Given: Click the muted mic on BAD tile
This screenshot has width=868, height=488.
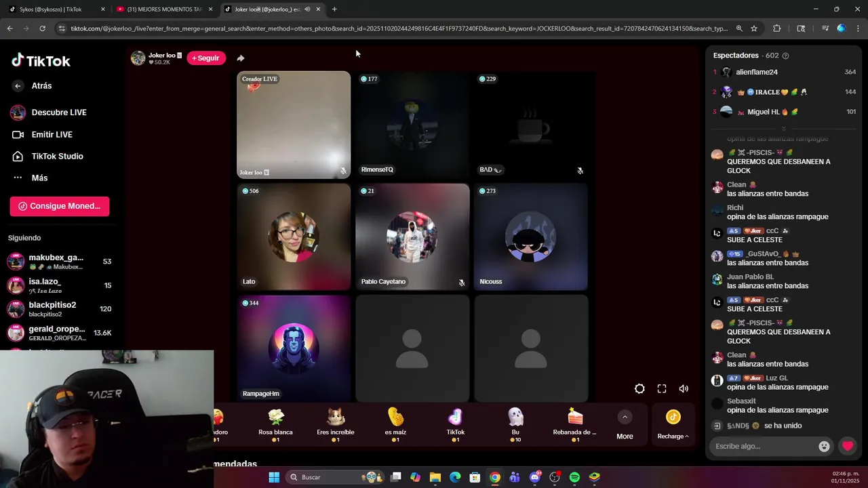Looking at the screenshot, I should click(x=580, y=171).
